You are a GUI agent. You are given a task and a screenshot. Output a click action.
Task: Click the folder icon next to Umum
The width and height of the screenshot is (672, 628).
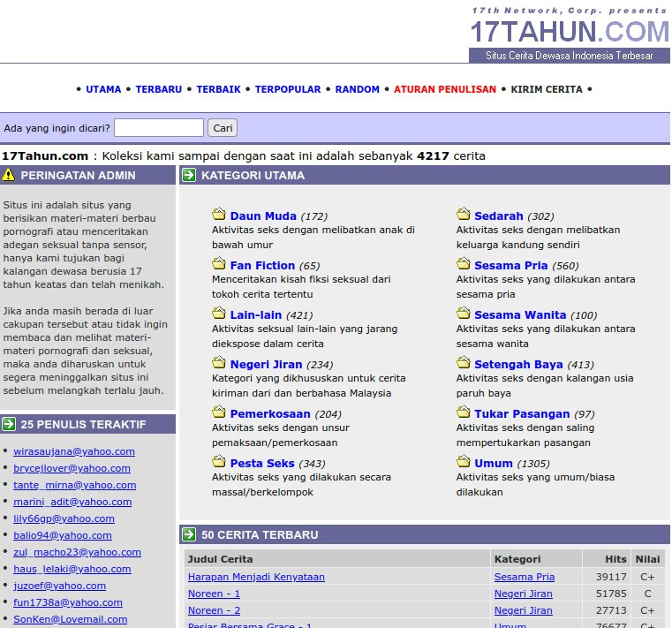[x=464, y=462]
